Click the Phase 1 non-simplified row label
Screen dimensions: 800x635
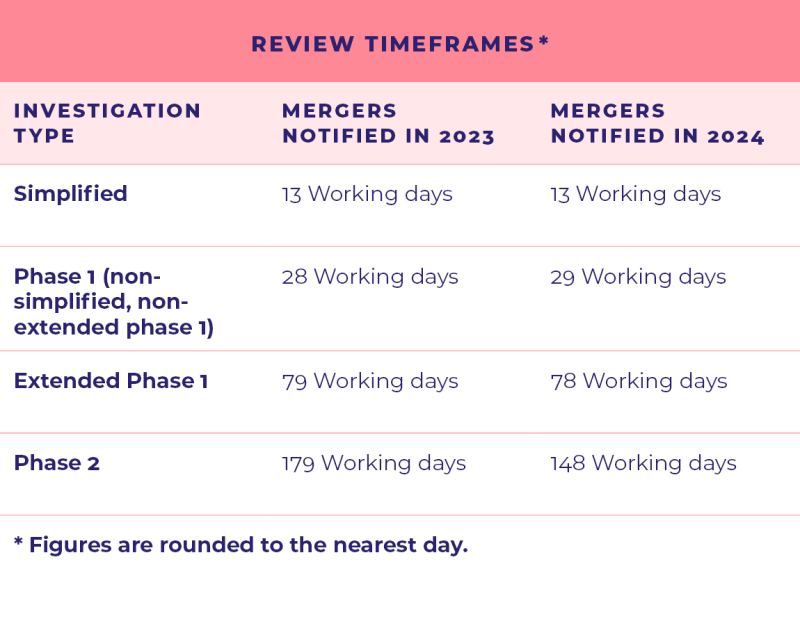(113, 301)
